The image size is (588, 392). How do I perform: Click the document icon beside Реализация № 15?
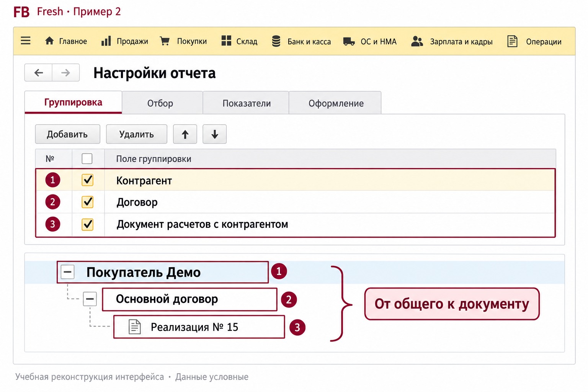pyautogui.click(x=135, y=327)
